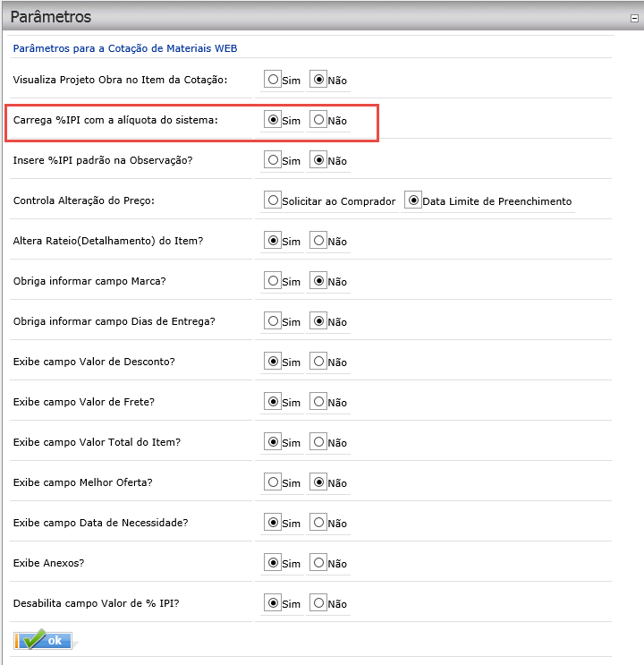Click label Visualiza Projeto Obra no Item
This screenshot has height=665, width=644.
coord(121,80)
